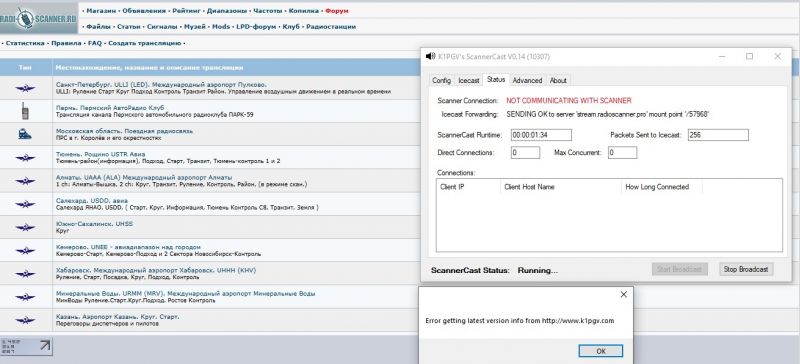Open the Объявления menu link
Viewport: 800px width, 364px height.
pyautogui.click(x=144, y=10)
